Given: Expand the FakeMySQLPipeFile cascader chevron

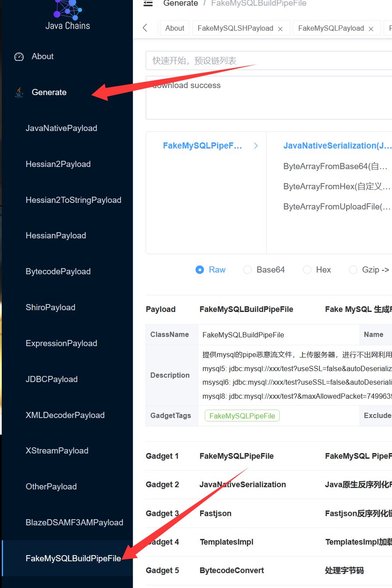Looking at the screenshot, I should point(256,146).
